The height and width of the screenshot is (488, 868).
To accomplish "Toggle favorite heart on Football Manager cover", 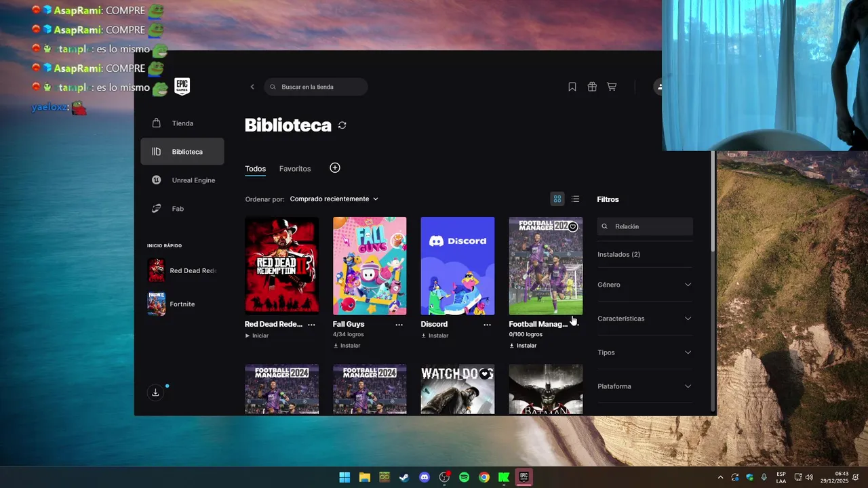I will click(x=573, y=226).
